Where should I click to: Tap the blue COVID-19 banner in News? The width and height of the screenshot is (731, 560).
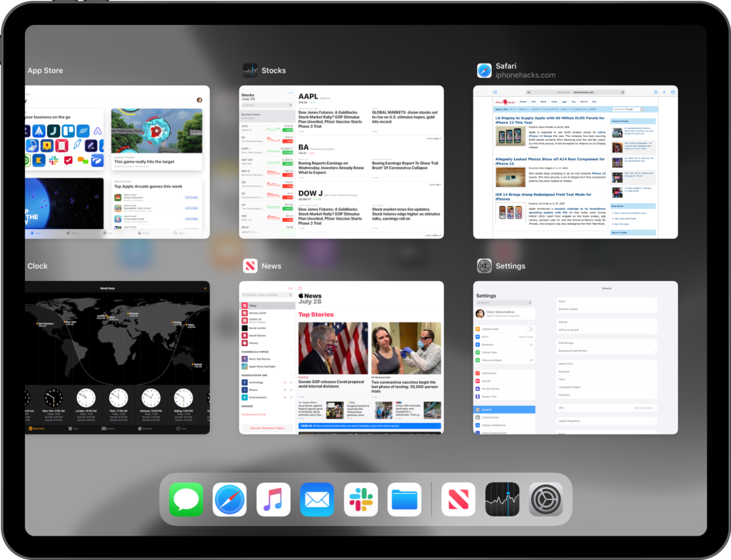[369, 426]
